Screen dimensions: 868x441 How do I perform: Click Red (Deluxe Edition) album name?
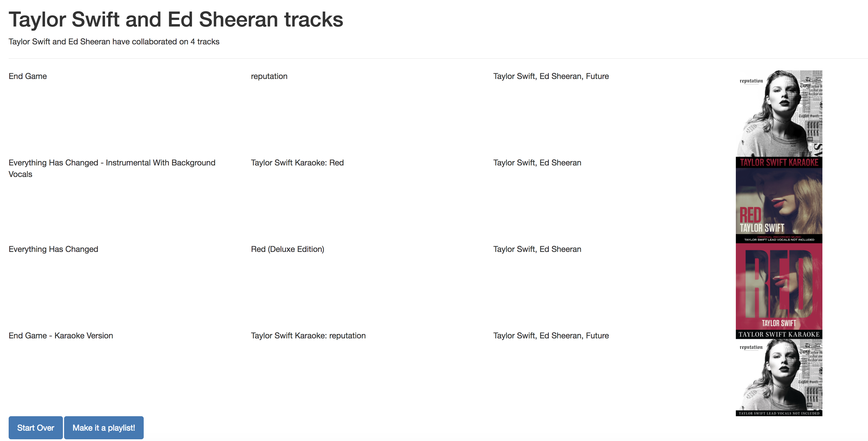coord(287,249)
